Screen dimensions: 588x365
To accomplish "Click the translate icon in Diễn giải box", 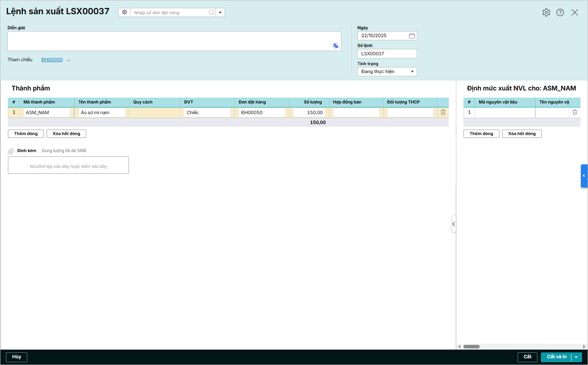I will tap(335, 46).
